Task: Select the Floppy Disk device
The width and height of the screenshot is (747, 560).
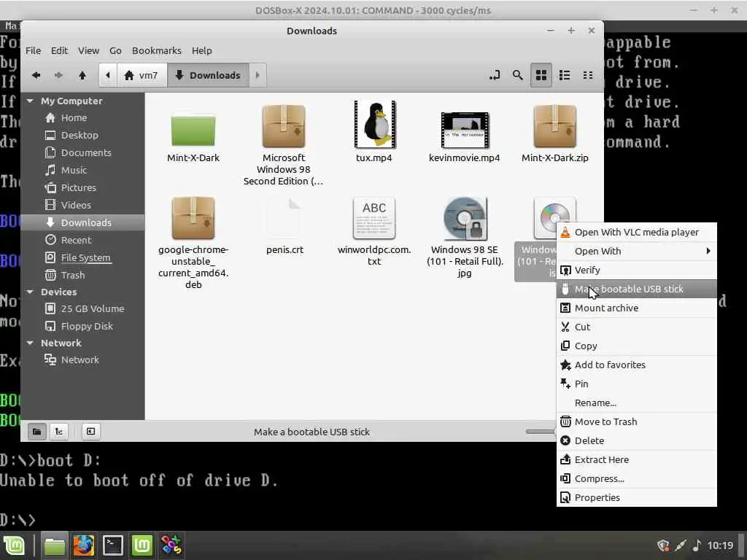Action: (82, 326)
